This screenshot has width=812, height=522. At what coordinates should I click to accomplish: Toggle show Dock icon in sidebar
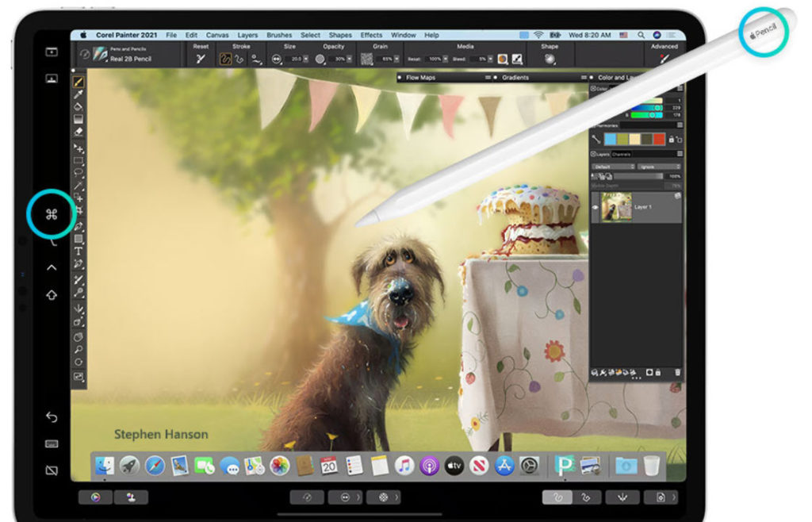(x=52, y=79)
